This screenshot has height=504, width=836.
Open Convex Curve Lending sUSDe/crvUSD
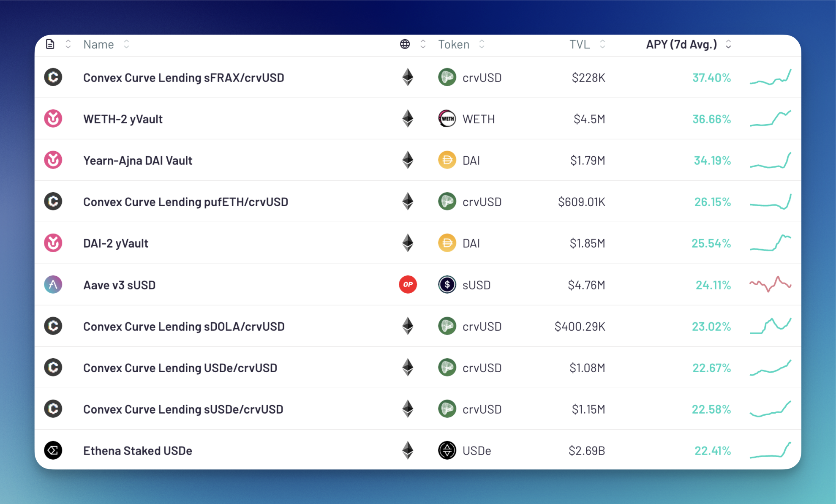tap(183, 409)
